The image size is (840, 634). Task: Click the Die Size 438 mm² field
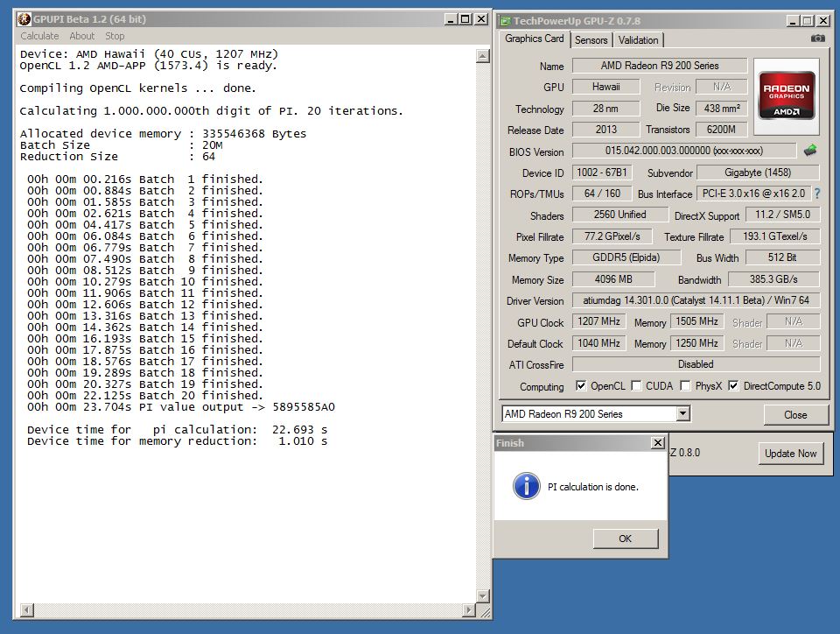tap(722, 109)
